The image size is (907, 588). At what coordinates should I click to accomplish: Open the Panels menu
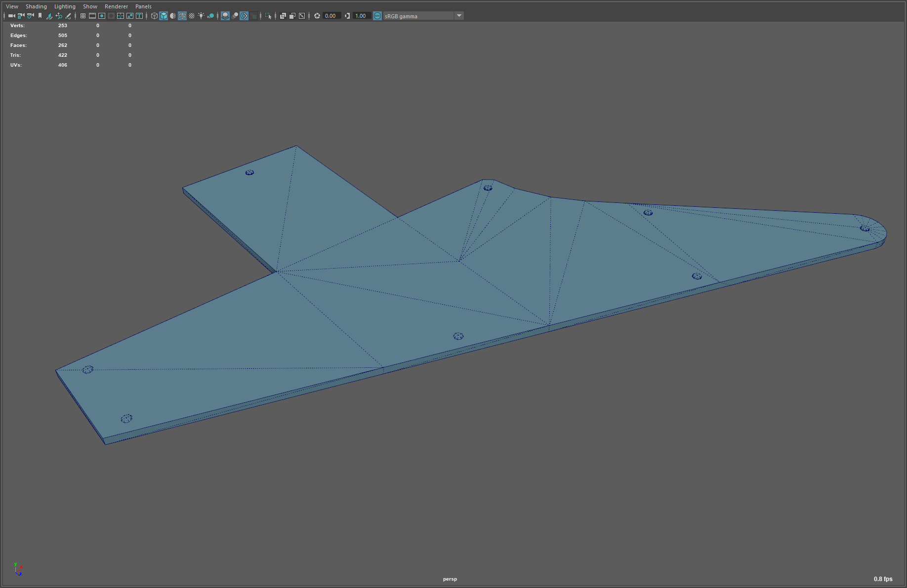(x=143, y=6)
